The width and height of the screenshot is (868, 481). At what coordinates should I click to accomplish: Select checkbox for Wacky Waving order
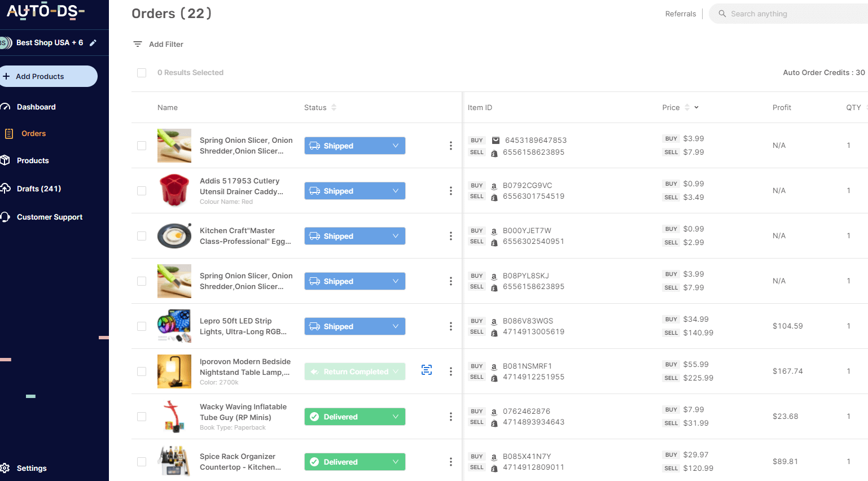pos(142,417)
